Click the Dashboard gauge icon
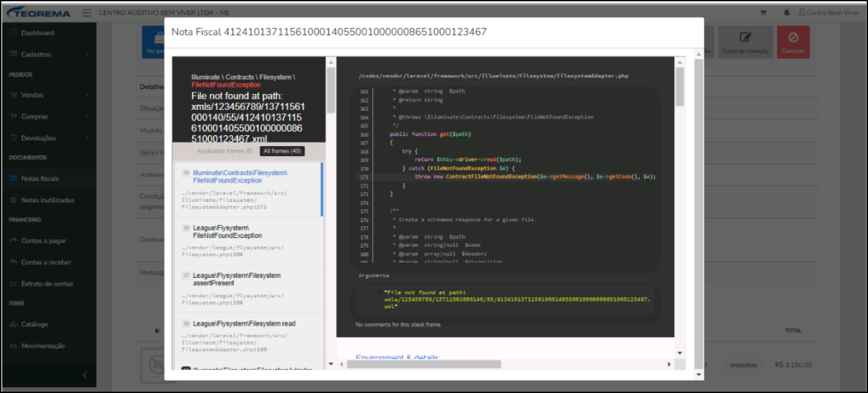 pos(14,33)
